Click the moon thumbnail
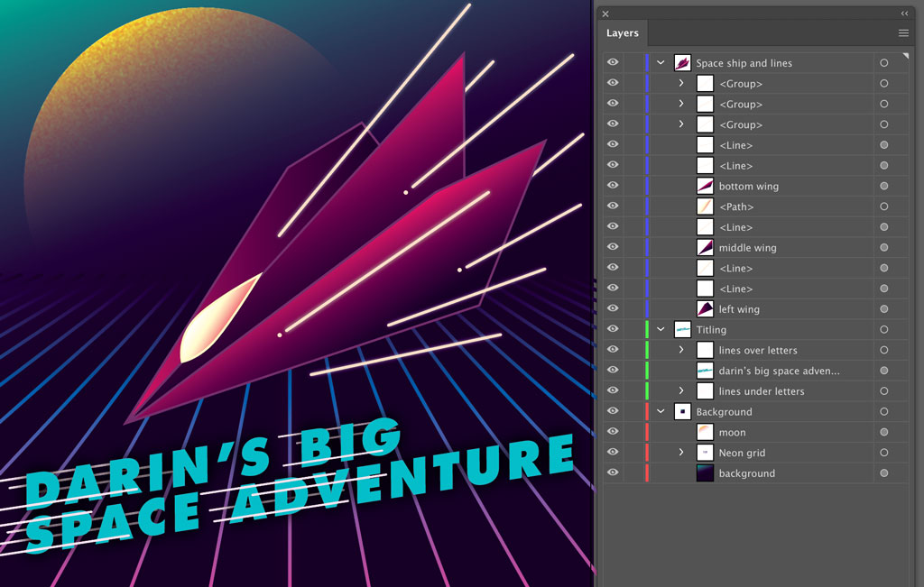 706,432
